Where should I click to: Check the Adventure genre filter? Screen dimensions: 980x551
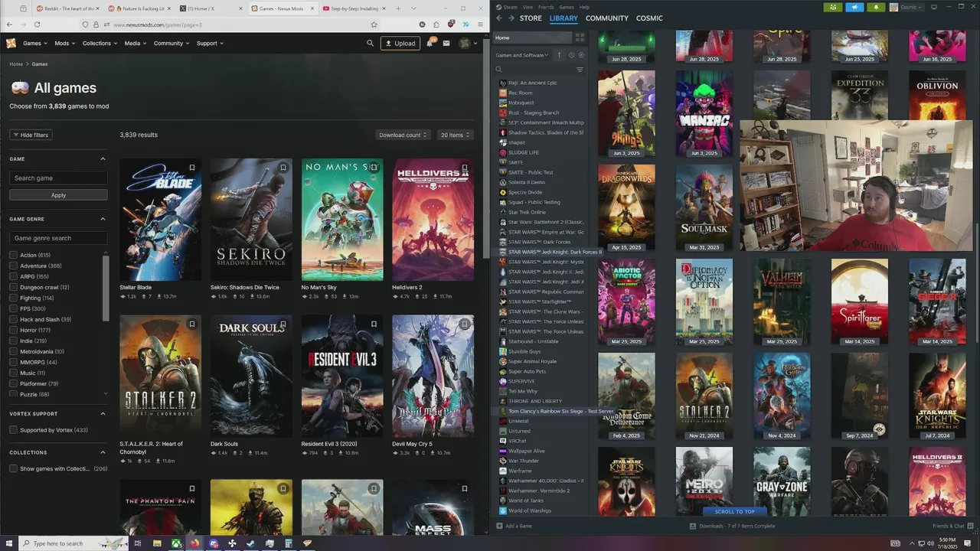click(x=13, y=266)
